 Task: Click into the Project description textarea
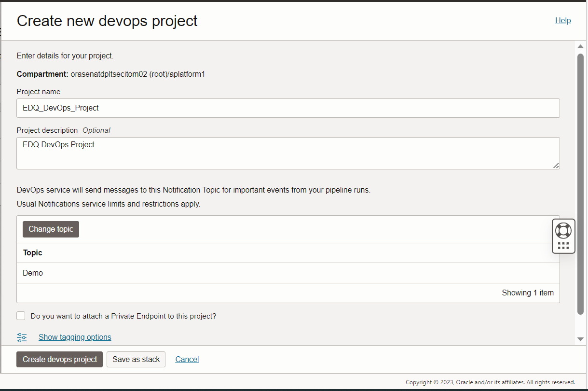tap(288, 153)
